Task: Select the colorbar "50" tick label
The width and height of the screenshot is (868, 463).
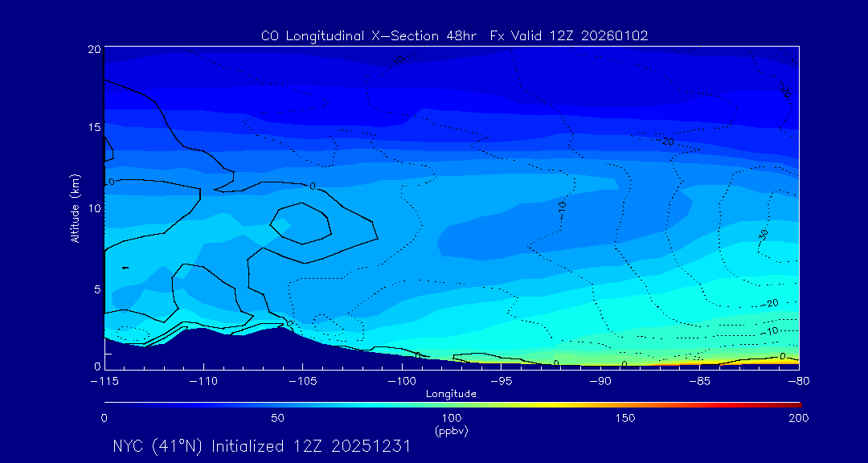Action: pyautogui.click(x=277, y=418)
